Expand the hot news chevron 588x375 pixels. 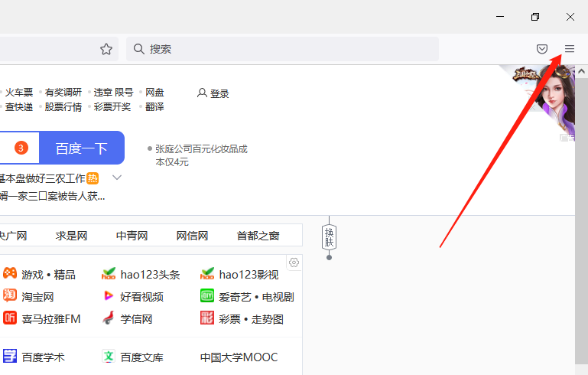pyautogui.click(x=117, y=178)
